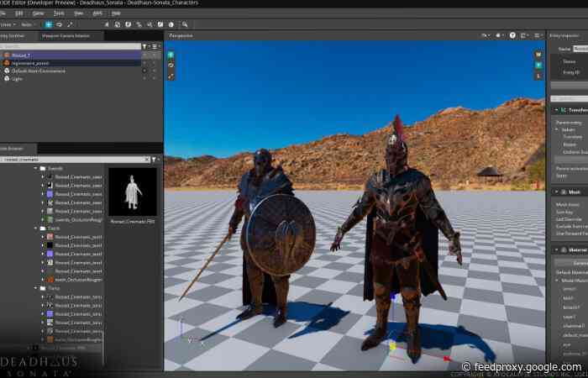The height and width of the screenshot is (378, 588).
Task: Switch to the Viewport Camera Selector tab
Action: pyautogui.click(x=66, y=36)
